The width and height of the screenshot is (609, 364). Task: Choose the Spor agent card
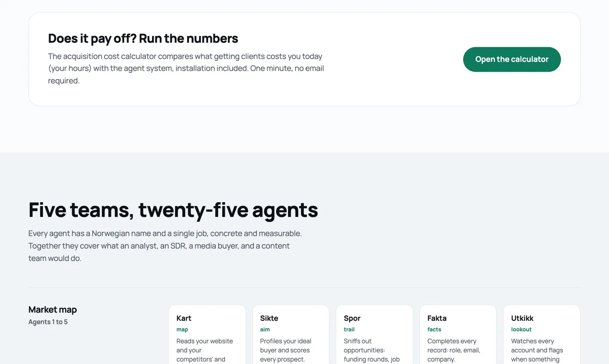point(375,335)
